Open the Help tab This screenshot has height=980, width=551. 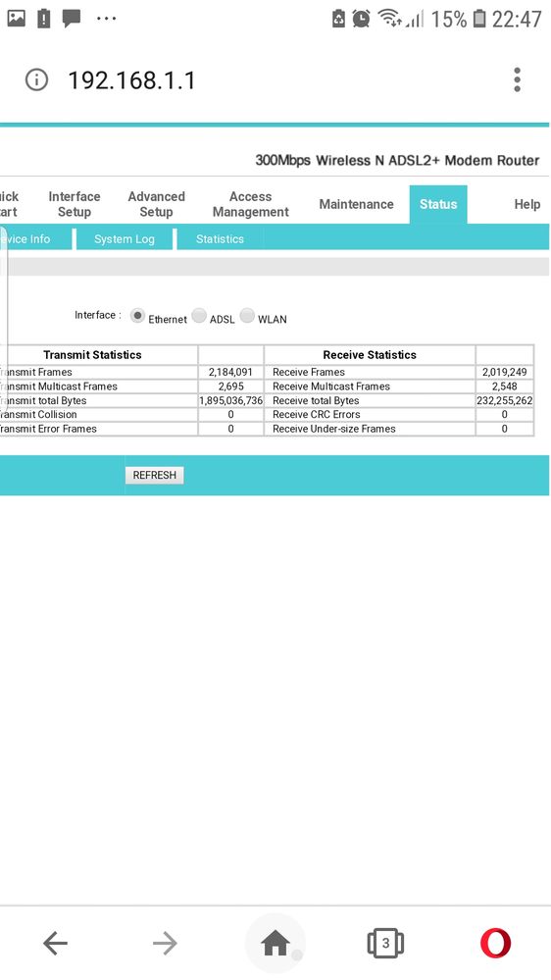pyautogui.click(x=526, y=204)
